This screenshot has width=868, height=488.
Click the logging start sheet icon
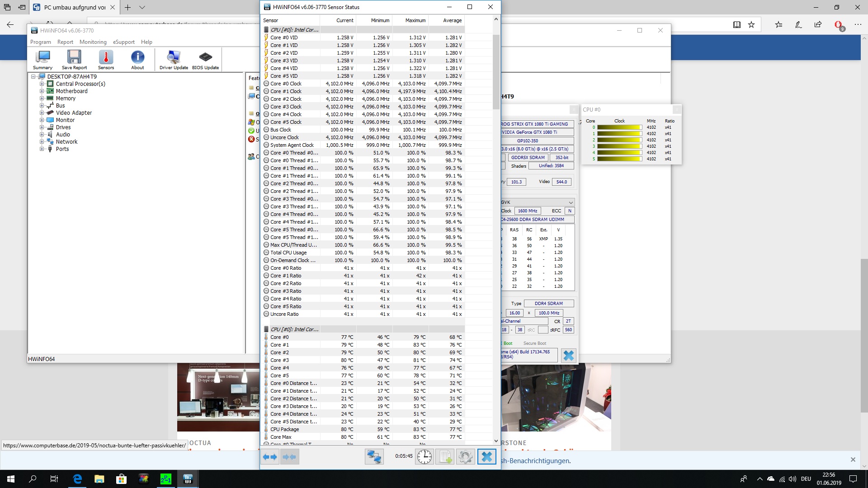[x=445, y=457]
